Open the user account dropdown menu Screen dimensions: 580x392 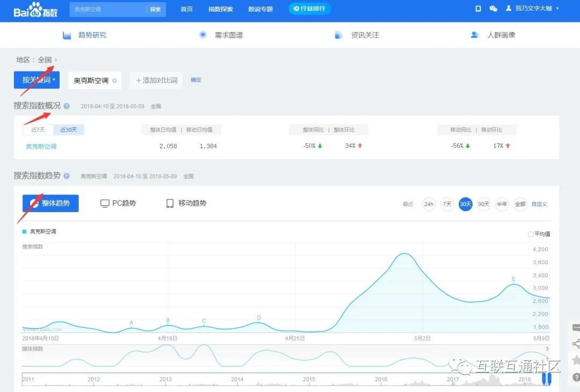pyautogui.click(x=557, y=9)
